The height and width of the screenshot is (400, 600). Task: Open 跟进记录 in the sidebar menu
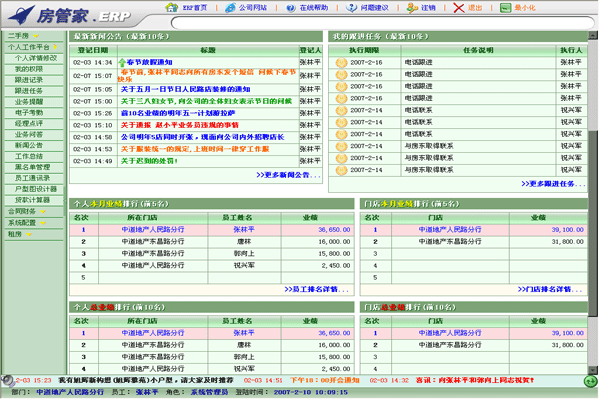coord(29,80)
